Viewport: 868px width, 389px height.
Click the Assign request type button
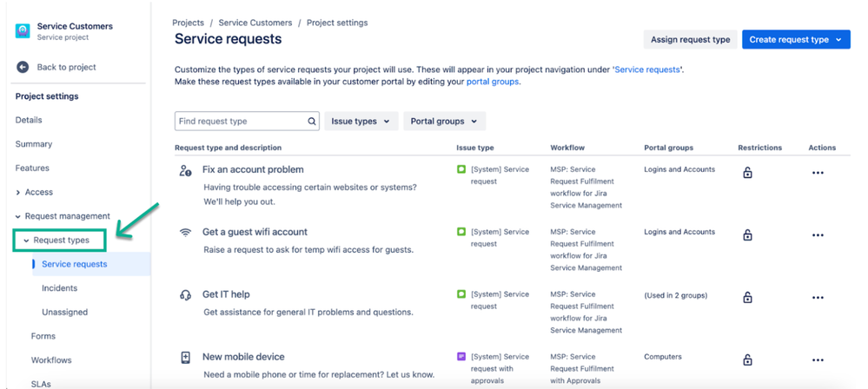coord(690,40)
